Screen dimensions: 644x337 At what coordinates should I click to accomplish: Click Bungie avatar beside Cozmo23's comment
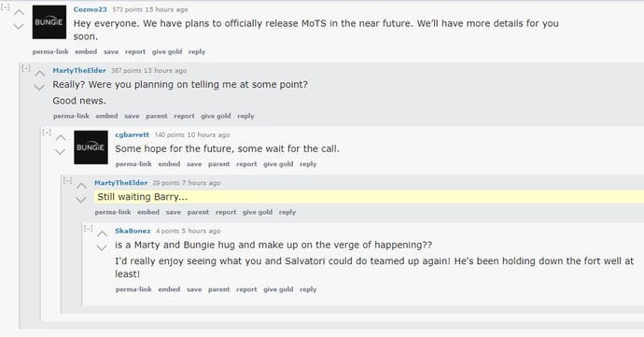point(49,22)
